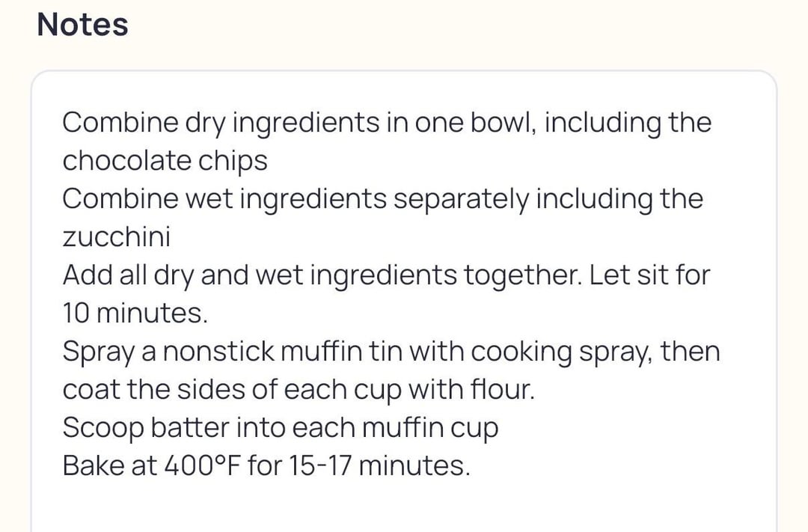This screenshot has width=808, height=532.
Task: Place cursor on "10 minutes." text
Action: click(x=135, y=314)
